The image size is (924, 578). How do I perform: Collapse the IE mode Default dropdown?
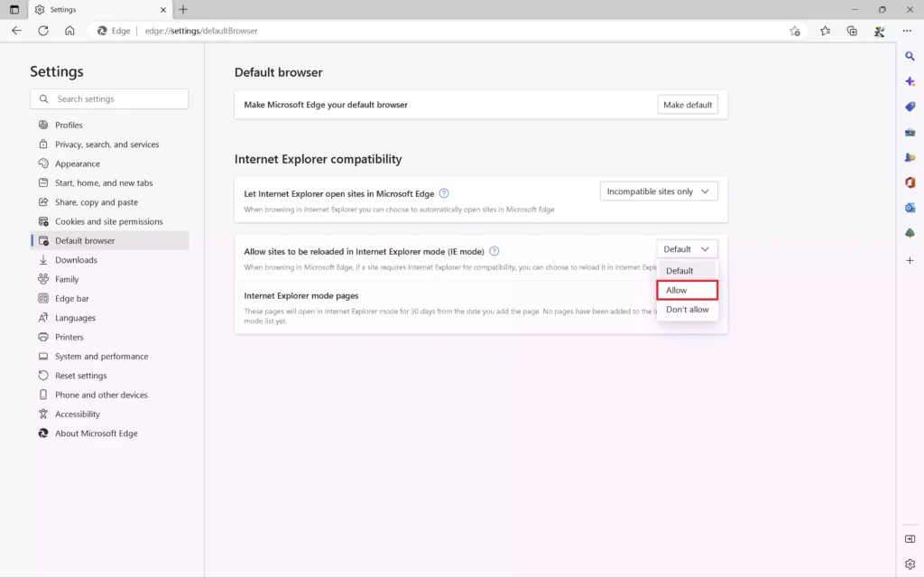click(687, 249)
